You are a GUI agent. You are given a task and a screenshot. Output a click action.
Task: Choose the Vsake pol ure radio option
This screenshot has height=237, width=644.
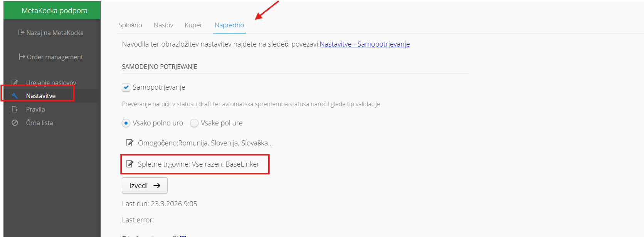point(194,123)
